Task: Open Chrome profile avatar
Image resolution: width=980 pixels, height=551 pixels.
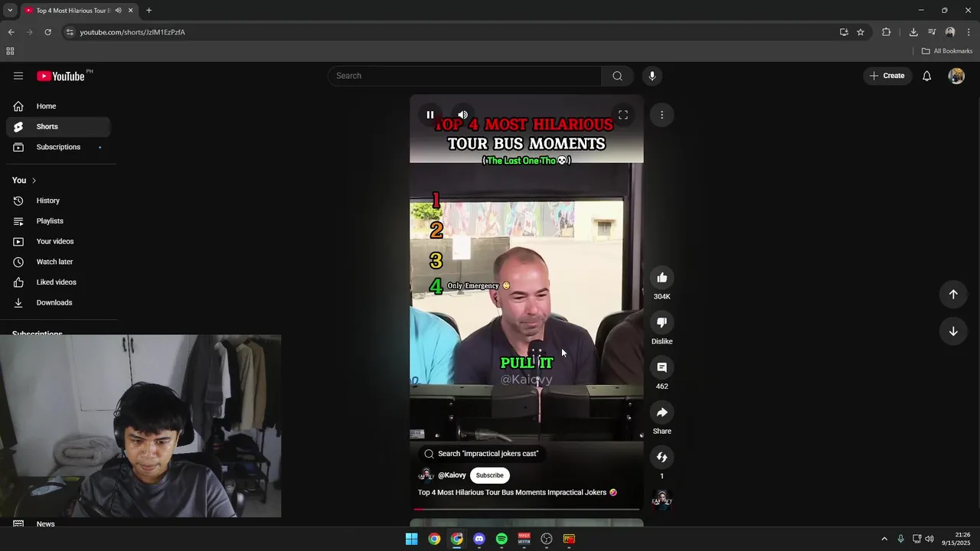Action: pyautogui.click(x=950, y=32)
